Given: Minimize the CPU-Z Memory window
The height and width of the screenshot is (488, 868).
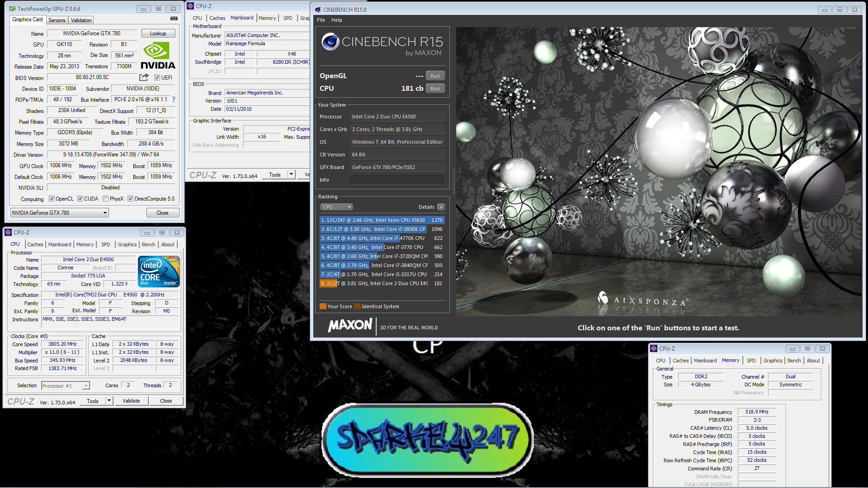Looking at the screenshot, I should pyautogui.click(x=792, y=348).
